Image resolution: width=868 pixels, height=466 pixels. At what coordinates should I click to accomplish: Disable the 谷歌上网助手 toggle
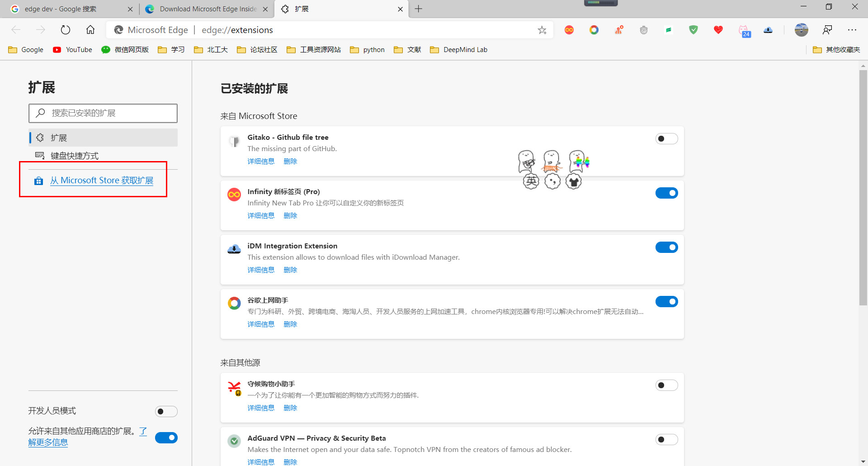[x=666, y=301]
